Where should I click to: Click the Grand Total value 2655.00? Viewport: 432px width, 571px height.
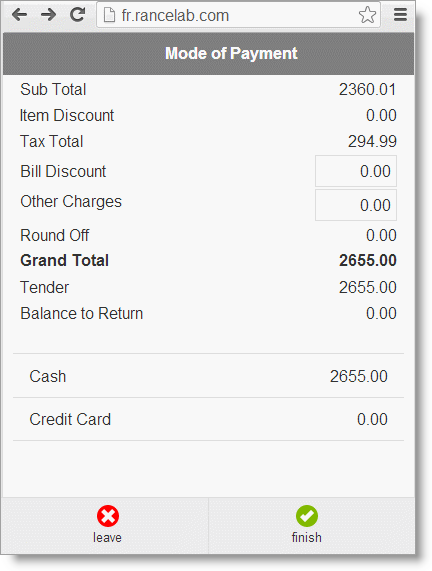point(368,260)
